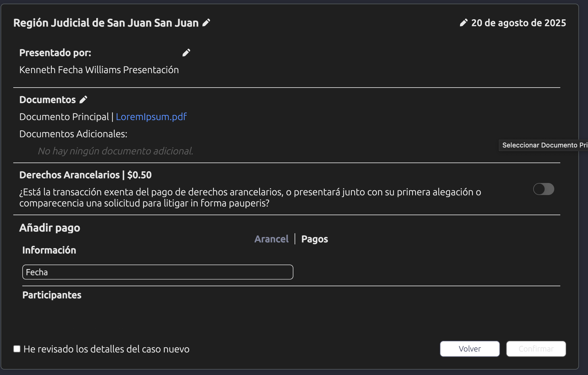Screen dimensions: 588x375
Task: Click the Seleccionar Documento Principal tooltip
Action: click(x=544, y=145)
